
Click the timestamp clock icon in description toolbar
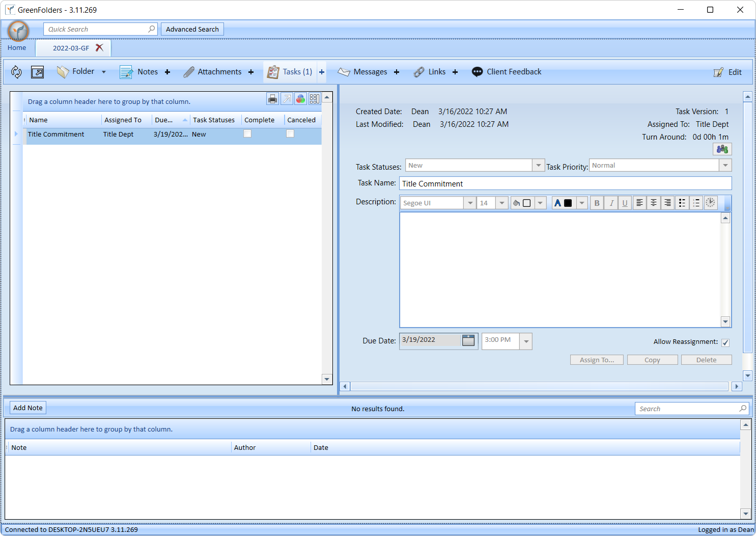coord(711,203)
